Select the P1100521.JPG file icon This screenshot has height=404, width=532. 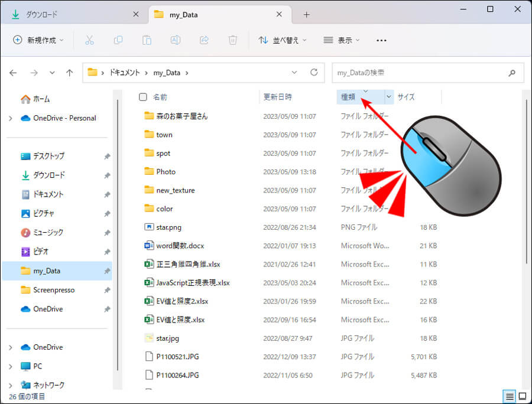(149, 357)
